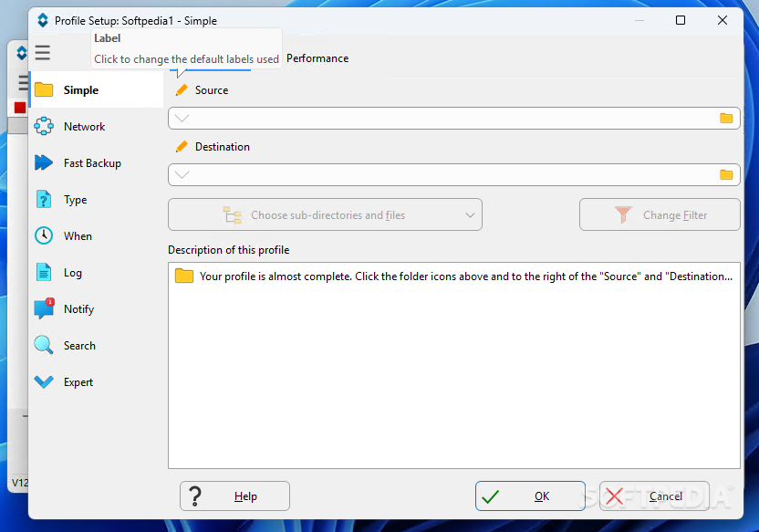Open the Type section
The image size is (759, 532).
coord(97,200)
